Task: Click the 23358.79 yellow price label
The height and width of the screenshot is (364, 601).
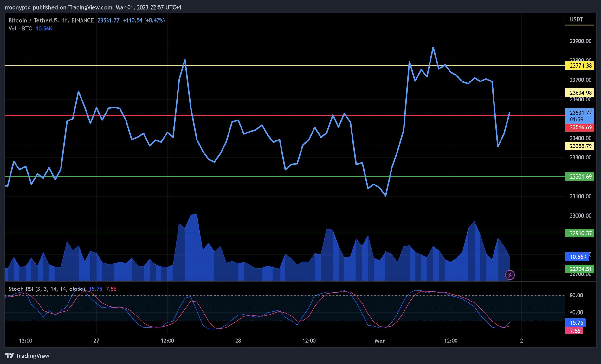Action: pos(580,146)
